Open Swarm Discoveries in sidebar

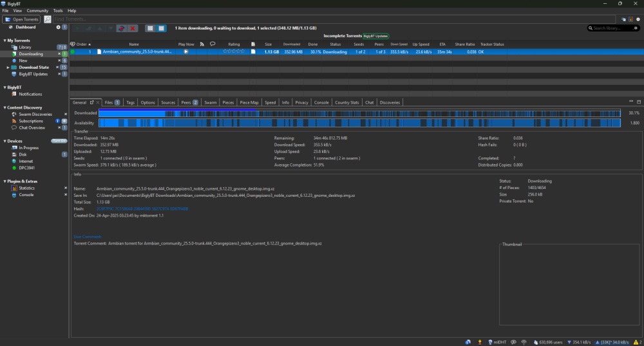coord(35,114)
